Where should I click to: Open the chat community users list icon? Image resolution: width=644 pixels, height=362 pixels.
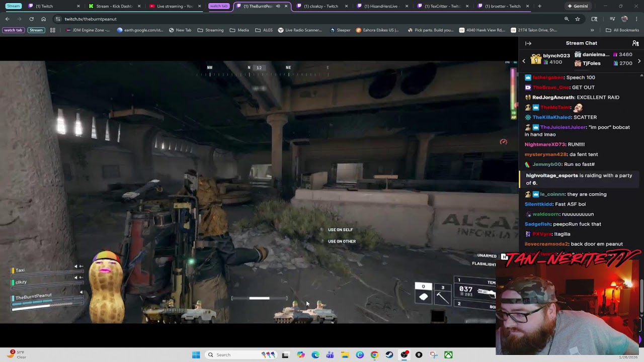(635, 43)
